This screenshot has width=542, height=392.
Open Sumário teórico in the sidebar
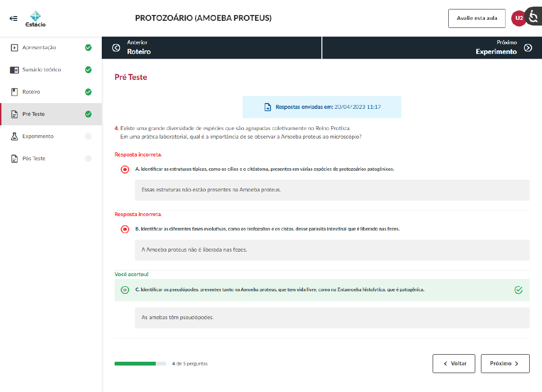click(x=42, y=70)
